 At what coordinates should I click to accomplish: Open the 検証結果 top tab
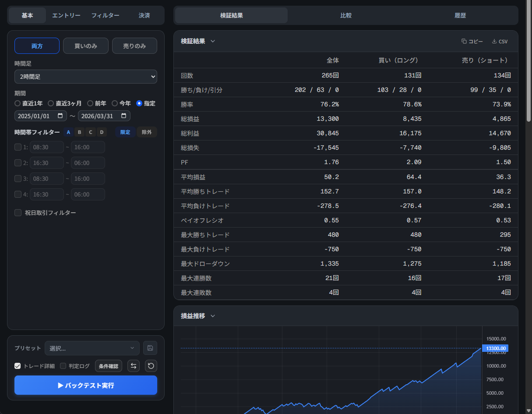pyautogui.click(x=232, y=15)
